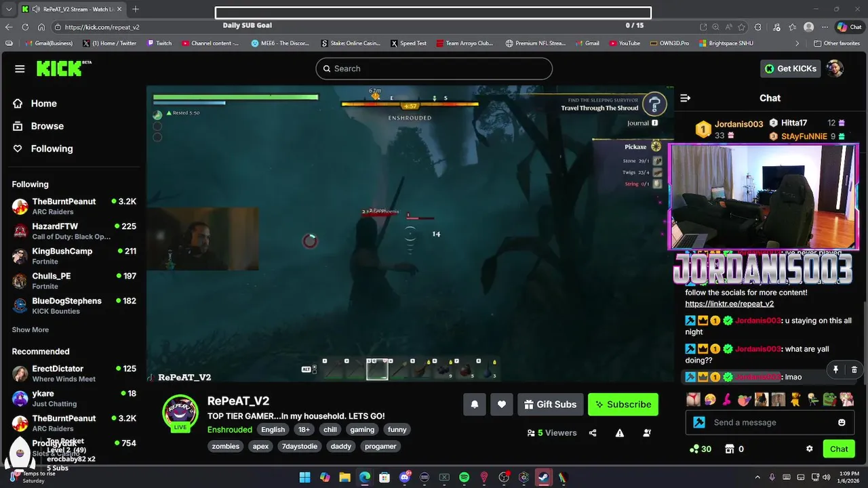Select the funny tag
Image resolution: width=868 pixels, height=488 pixels.
pyautogui.click(x=397, y=430)
